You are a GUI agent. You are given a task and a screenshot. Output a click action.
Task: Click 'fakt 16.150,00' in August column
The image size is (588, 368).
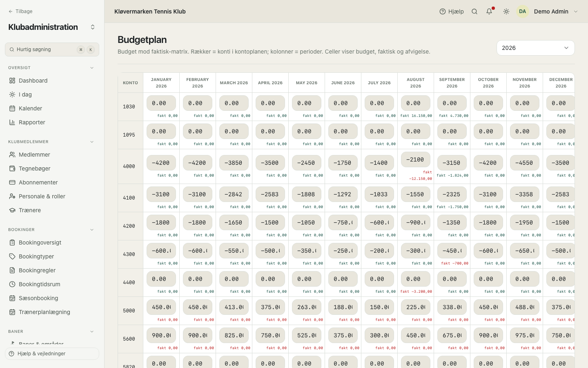tap(416, 116)
